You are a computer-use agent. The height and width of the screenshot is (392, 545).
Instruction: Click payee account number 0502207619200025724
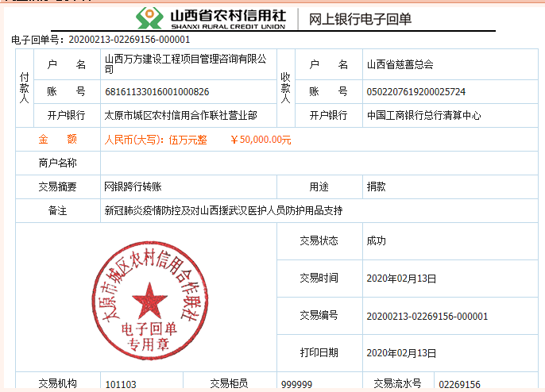pos(416,92)
